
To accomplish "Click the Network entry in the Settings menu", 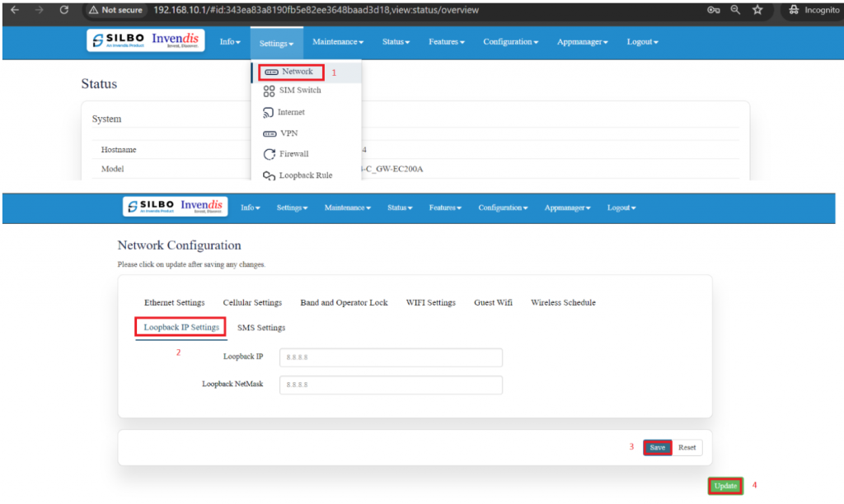I will 296,72.
